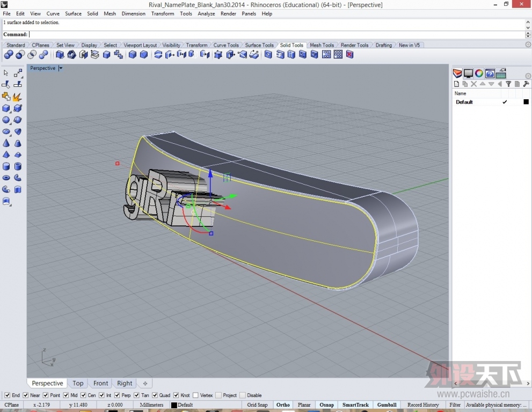The width and height of the screenshot is (532, 412).
Task: Toggle the Mid osnap checkbox
Action: point(66,395)
